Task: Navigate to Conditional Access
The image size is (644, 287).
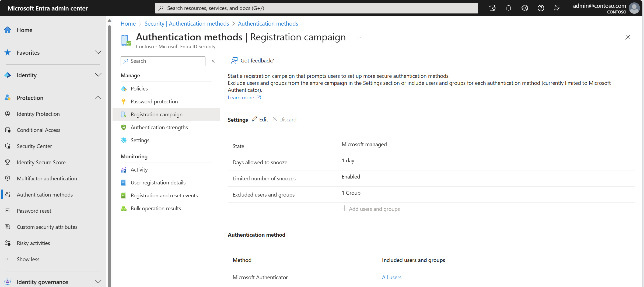Action: click(38, 130)
